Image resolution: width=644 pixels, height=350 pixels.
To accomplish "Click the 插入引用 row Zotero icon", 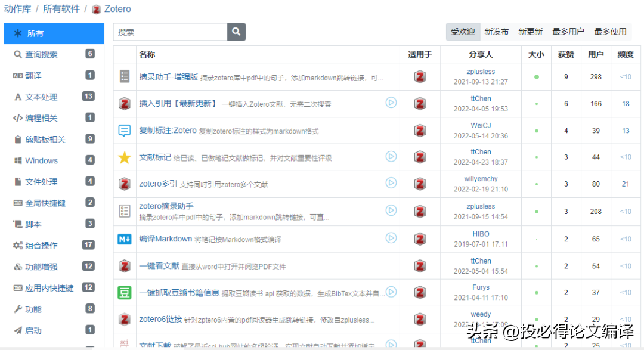I will 125,104.
